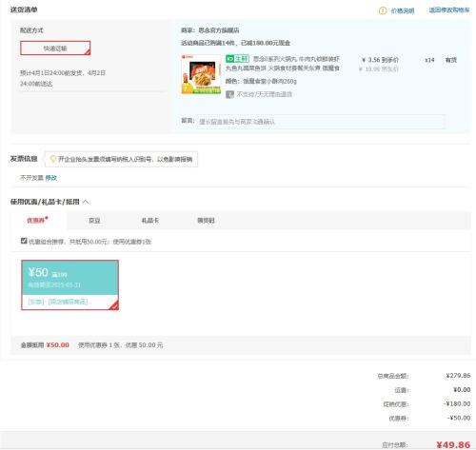Open the fourth 领货码 tab
This screenshot has width=476, height=450.
pos(206,220)
